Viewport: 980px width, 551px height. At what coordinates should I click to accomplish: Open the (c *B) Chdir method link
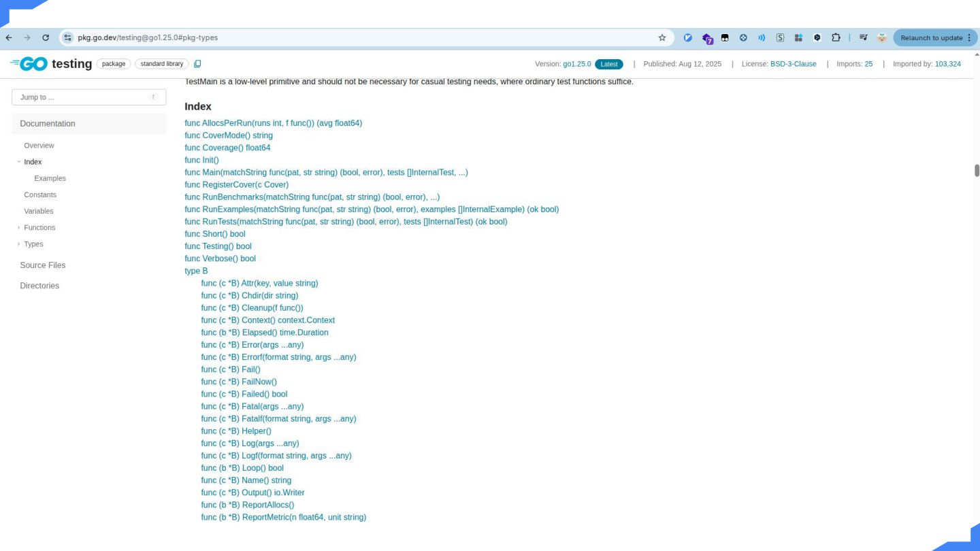pos(249,295)
